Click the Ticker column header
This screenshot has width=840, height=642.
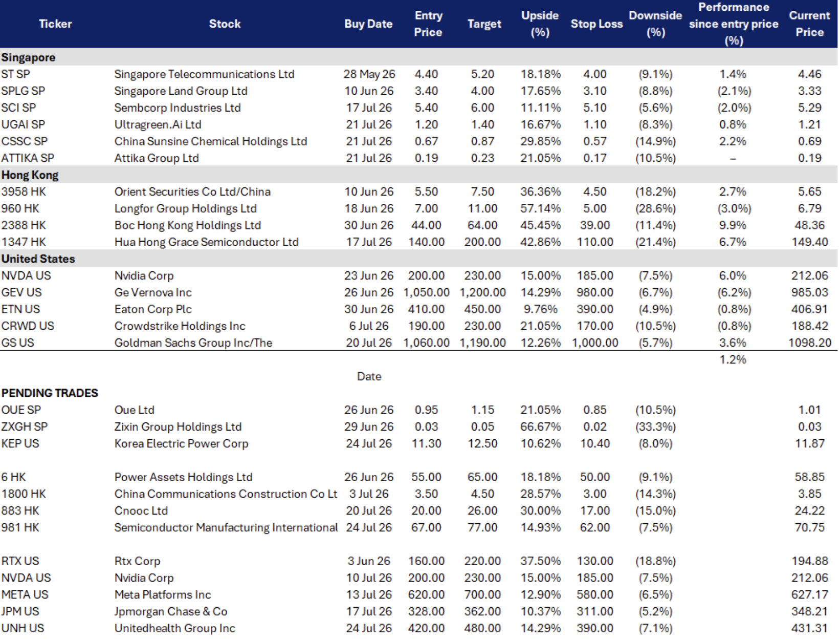[55, 24]
